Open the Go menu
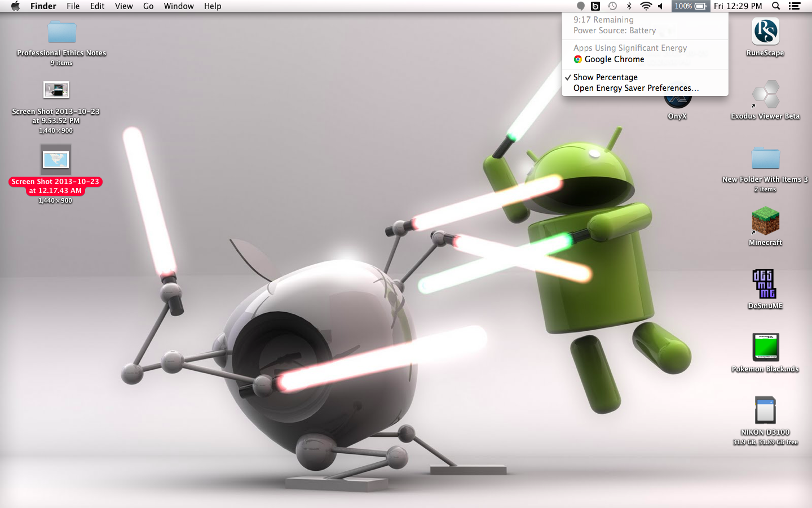Viewport: 812px width, 508px height. (x=148, y=6)
